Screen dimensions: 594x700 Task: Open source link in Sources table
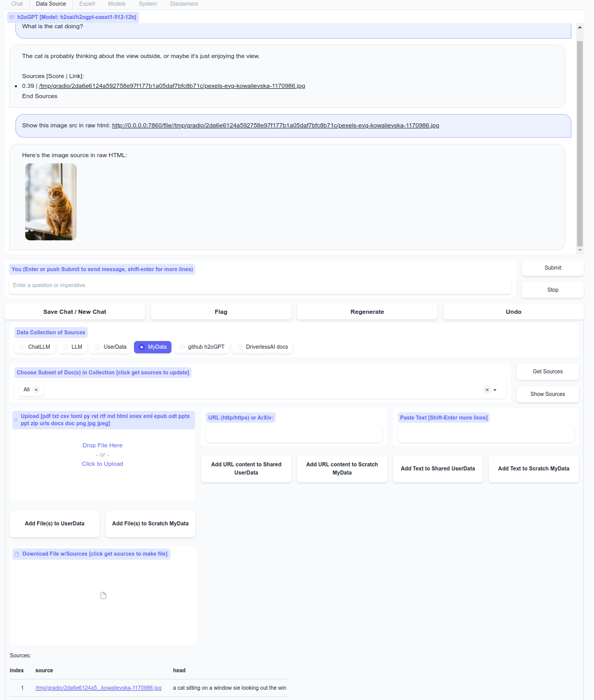(98, 688)
